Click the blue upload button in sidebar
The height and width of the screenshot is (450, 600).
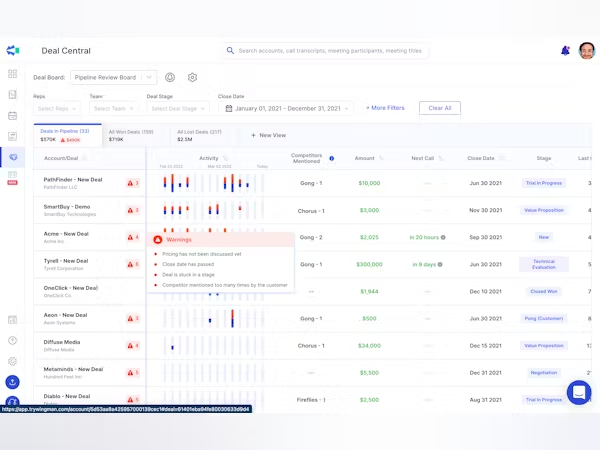pyautogui.click(x=13, y=381)
